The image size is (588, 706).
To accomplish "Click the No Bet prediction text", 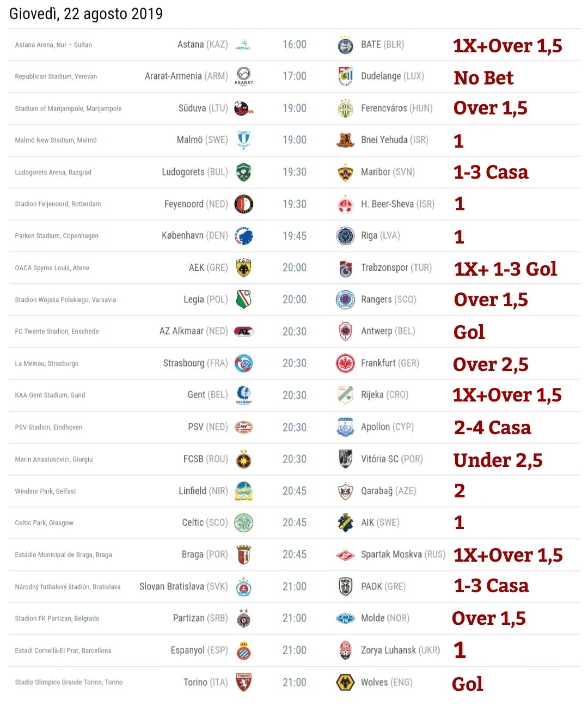I will coord(483,78).
